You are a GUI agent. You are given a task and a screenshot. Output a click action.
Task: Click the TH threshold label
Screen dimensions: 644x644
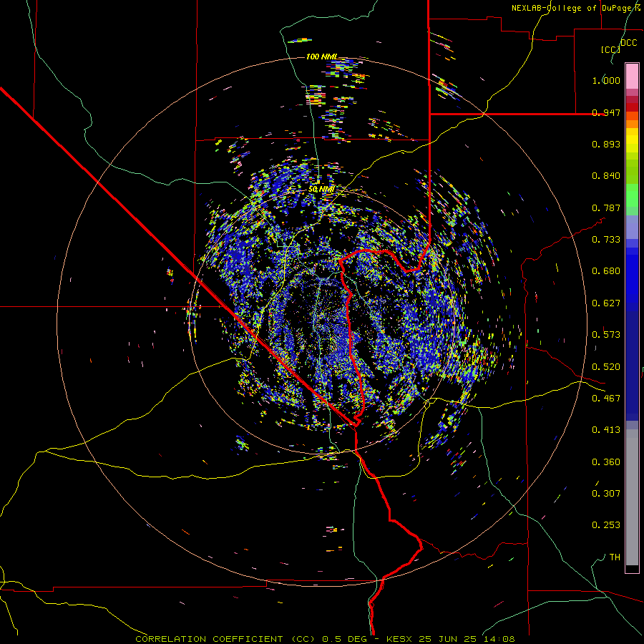[x=615, y=557]
